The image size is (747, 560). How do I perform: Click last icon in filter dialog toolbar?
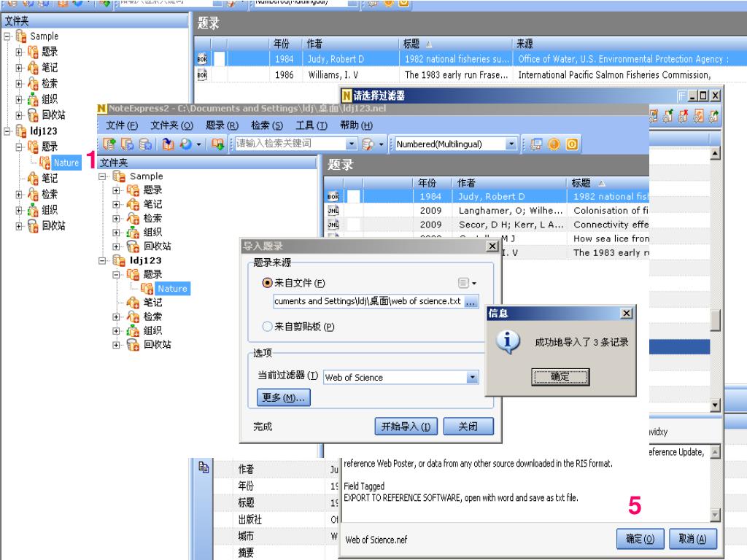coord(713,116)
